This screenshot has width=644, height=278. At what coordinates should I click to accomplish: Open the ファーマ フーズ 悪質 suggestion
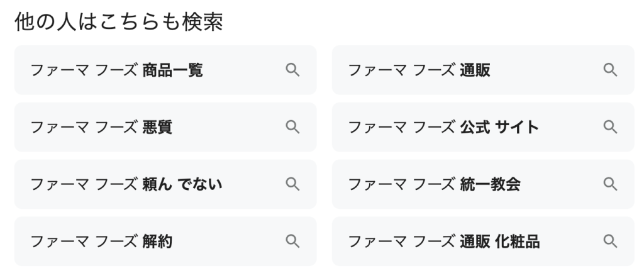tap(101, 128)
